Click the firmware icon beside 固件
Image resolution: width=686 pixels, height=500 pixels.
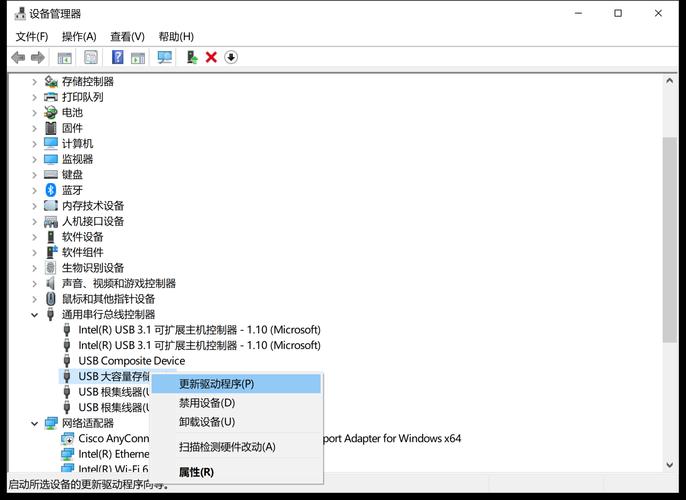[51, 128]
